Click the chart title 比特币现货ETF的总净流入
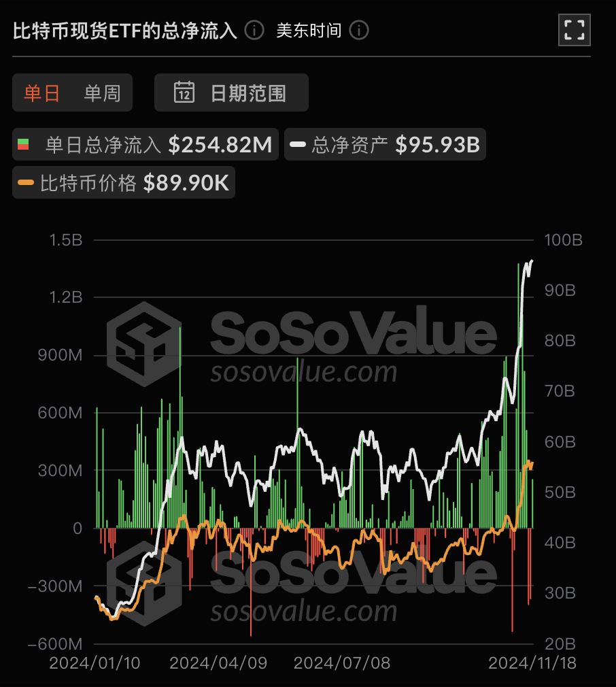The width and height of the screenshot is (616, 687). tap(125, 31)
